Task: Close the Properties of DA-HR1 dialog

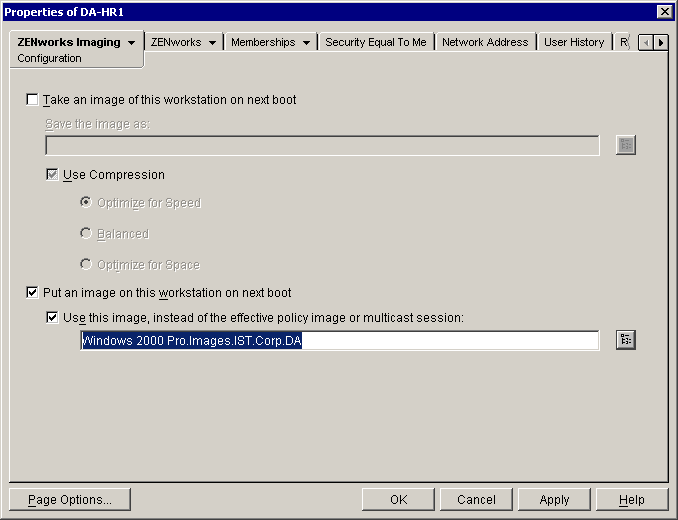Action: pyautogui.click(x=664, y=11)
